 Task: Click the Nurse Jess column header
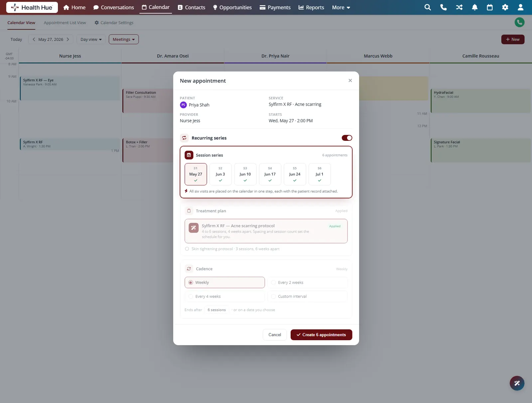70,56
